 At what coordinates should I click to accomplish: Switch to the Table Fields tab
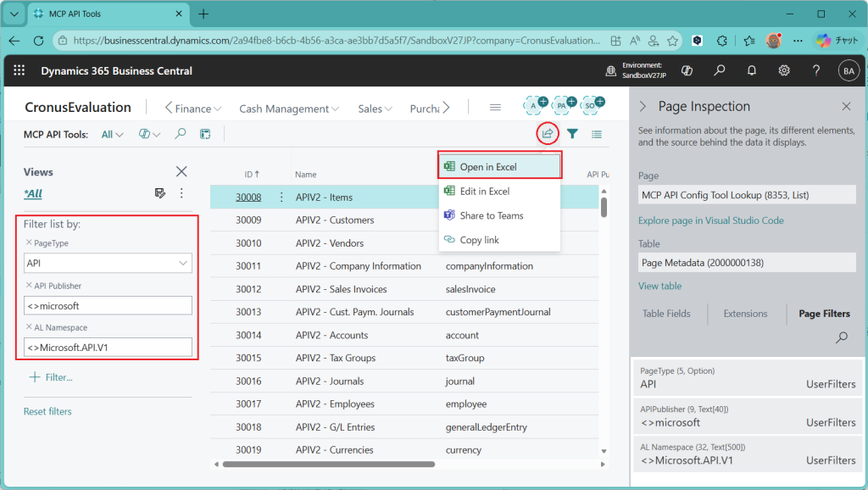click(x=666, y=314)
